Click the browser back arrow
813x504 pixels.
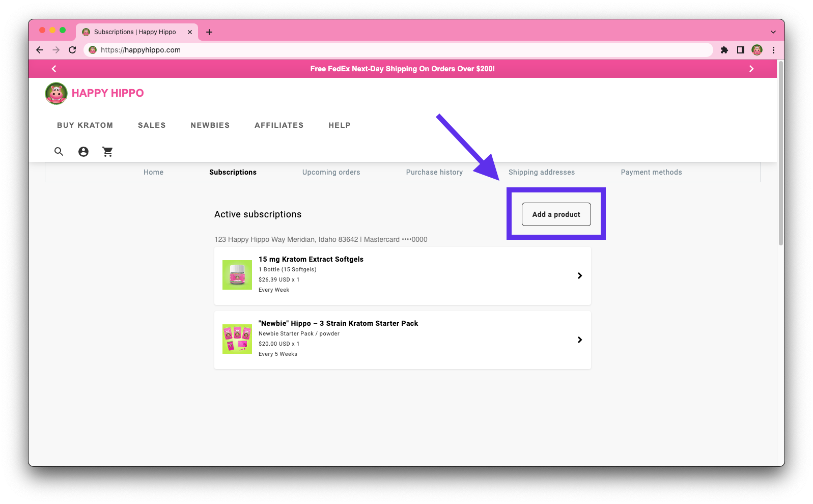[x=40, y=50]
